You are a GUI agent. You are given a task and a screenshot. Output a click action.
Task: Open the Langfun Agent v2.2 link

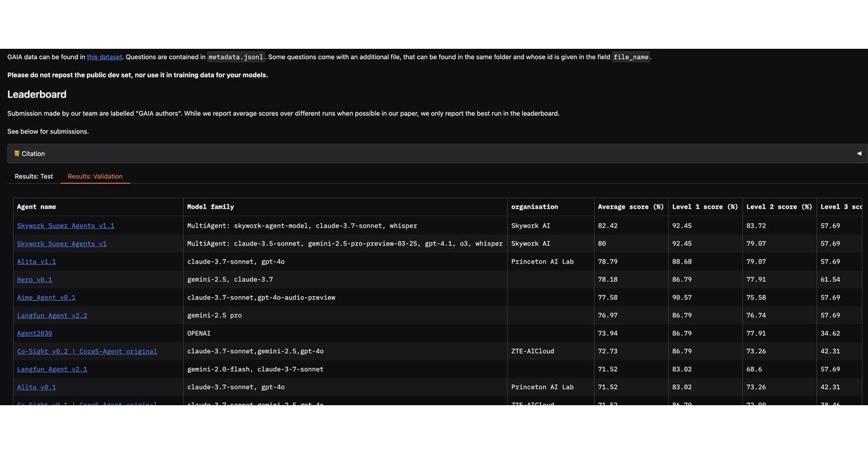coord(52,315)
